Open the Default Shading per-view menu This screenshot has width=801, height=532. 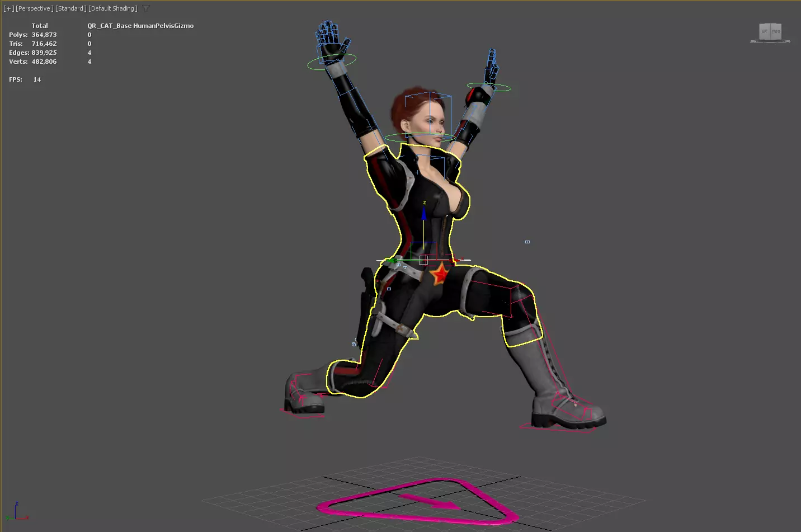113,8
